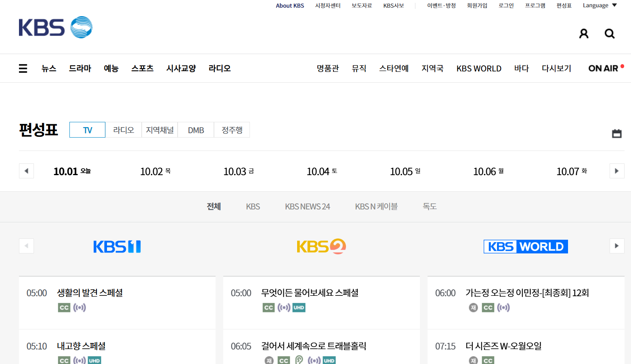
Task: Open the user profile icon
Action: coord(584,33)
